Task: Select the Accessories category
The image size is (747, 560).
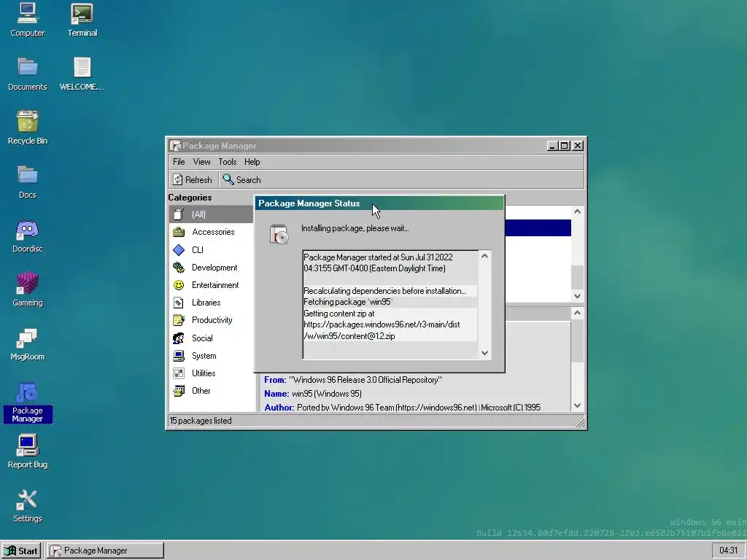Action: pos(211,232)
